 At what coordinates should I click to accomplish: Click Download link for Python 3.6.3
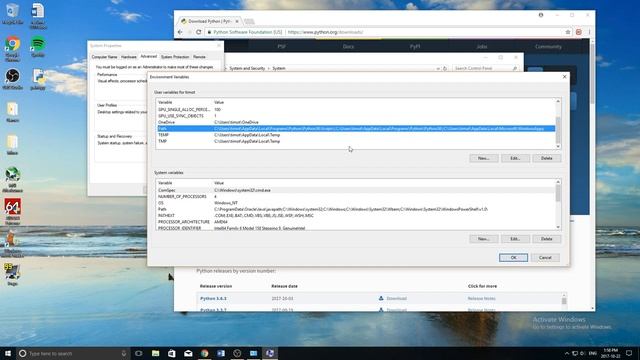[x=396, y=298]
